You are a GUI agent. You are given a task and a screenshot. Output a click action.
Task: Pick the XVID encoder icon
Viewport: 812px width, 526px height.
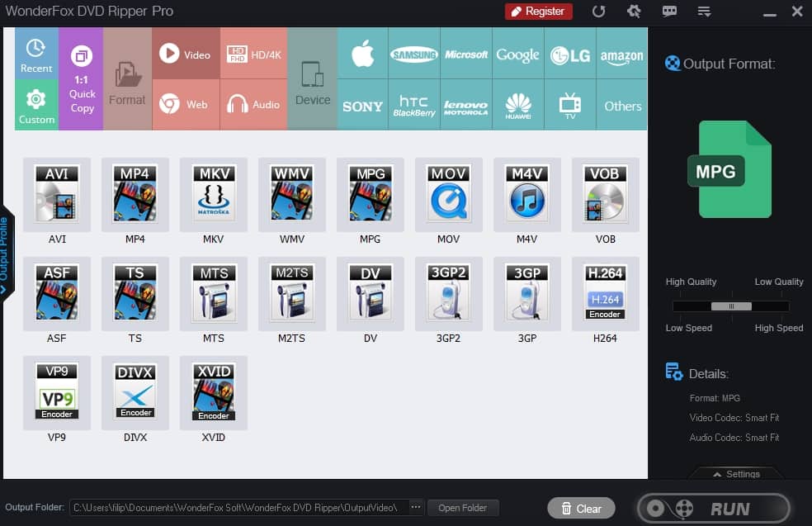click(214, 392)
